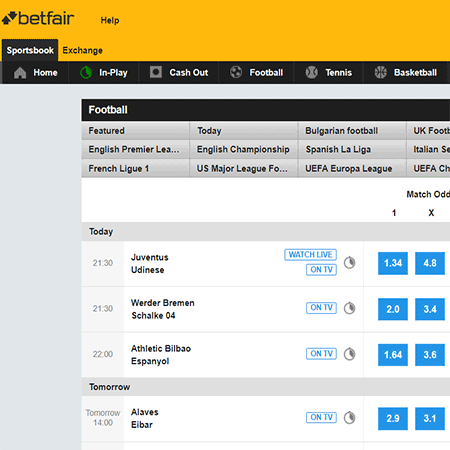Screen dimensions: 450x450
Task: Select the Bulgarian football filter
Action: click(x=352, y=131)
